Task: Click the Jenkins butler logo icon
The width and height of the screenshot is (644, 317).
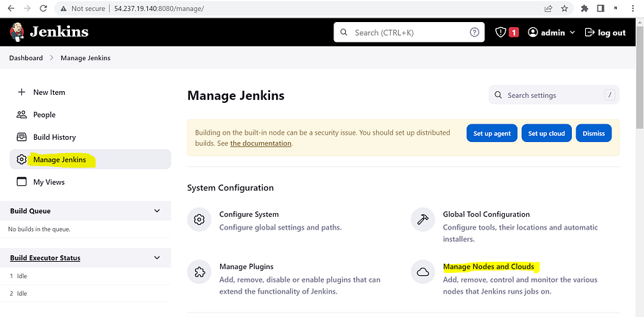Action: [x=17, y=32]
